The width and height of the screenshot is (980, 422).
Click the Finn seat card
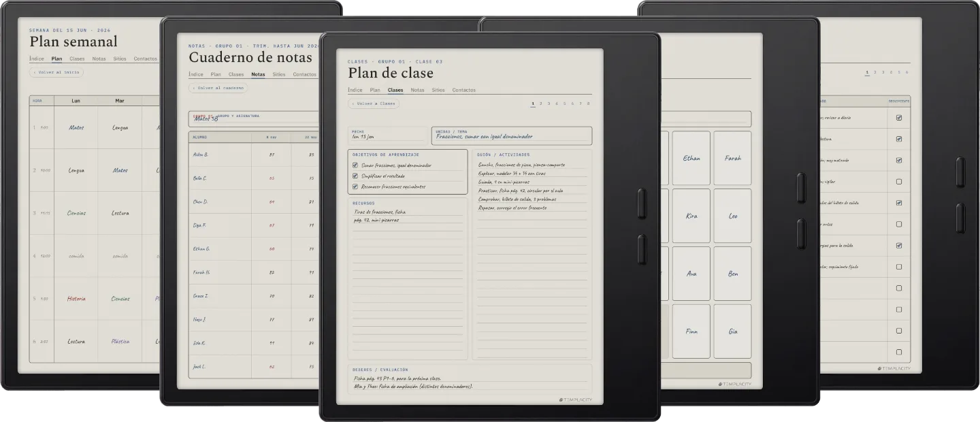[691, 331]
